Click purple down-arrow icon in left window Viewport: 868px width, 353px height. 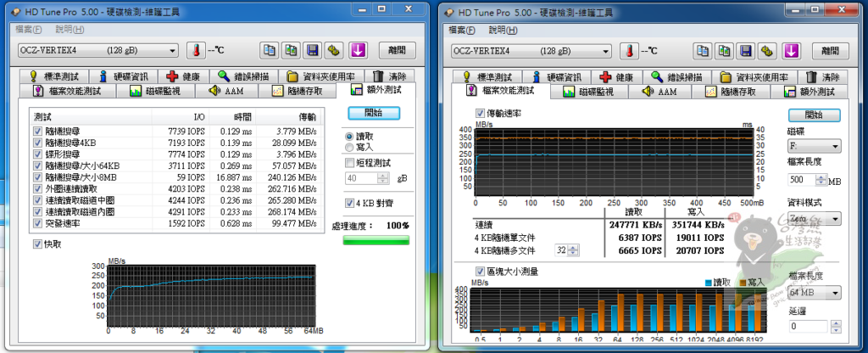tap(359, 50)
